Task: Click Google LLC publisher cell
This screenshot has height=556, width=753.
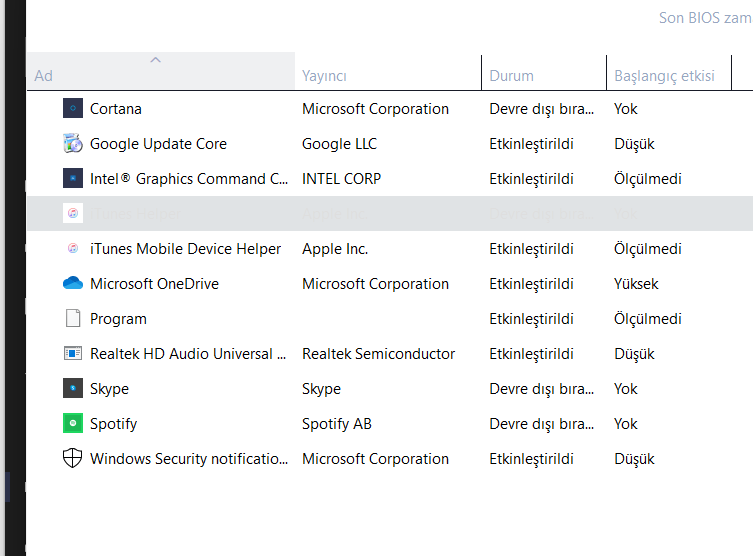Action: click(x=340, y=144)
